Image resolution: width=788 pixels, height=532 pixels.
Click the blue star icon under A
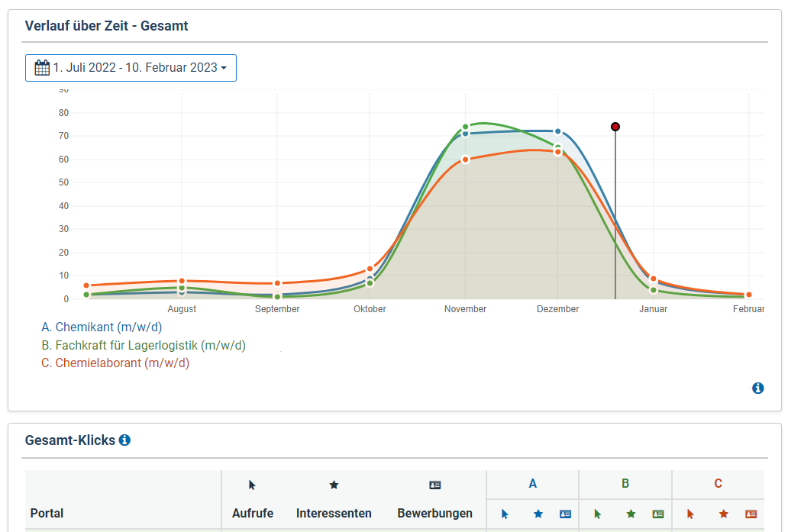[x=538, y=514]
